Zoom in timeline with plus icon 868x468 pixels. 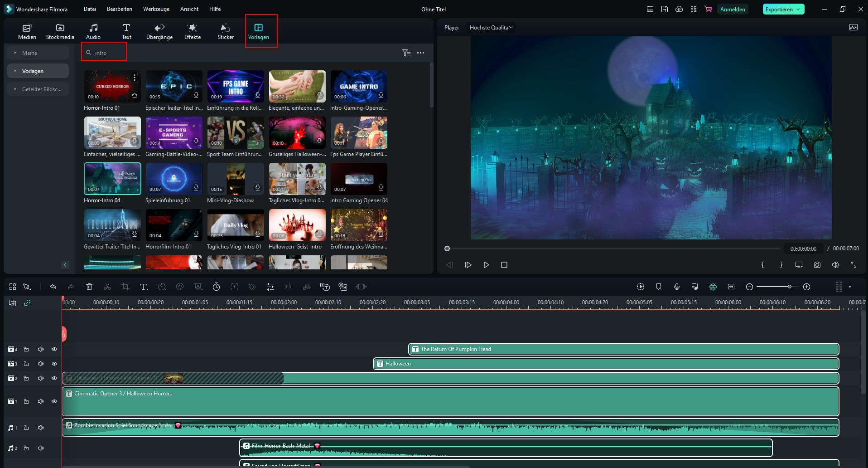tap(806, 287)
